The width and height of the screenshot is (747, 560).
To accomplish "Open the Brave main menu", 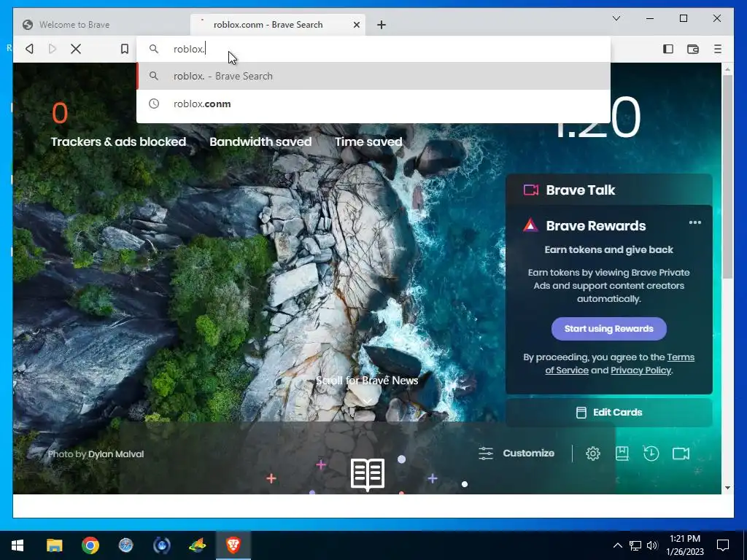I will tap(718, 49).
